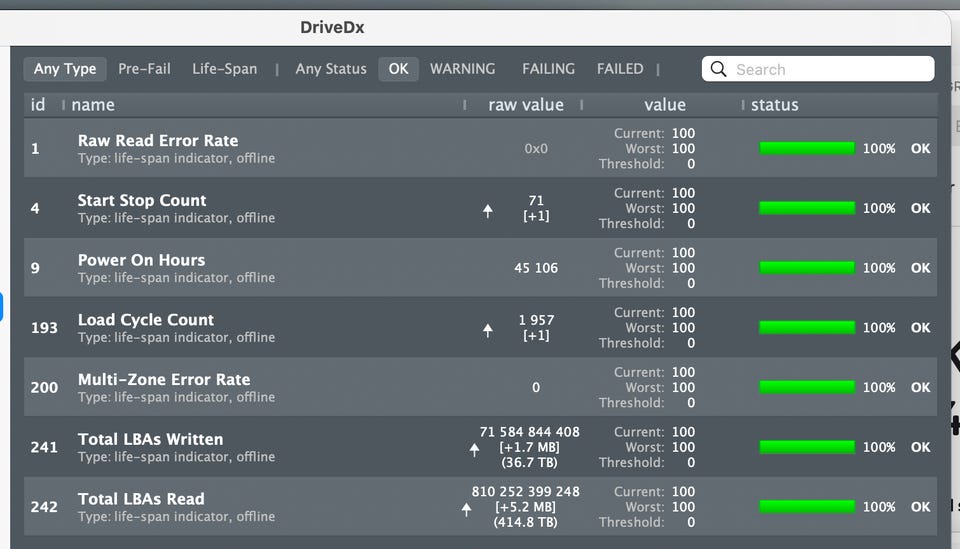This screenshot has width=960, height=549.
Task: Click the up arrow in Total LBAs Read row
Action: [x=466, y=509]
